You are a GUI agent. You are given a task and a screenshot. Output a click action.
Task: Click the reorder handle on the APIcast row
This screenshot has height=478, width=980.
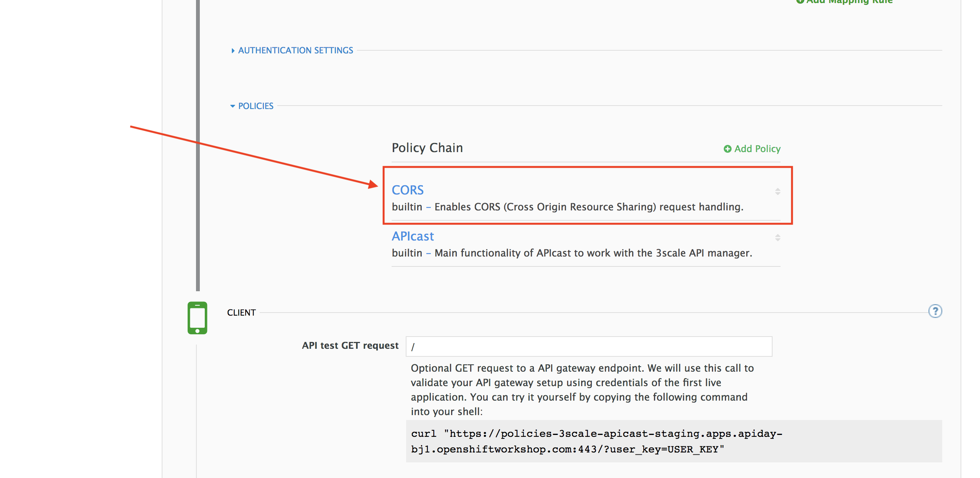[778, 237]
